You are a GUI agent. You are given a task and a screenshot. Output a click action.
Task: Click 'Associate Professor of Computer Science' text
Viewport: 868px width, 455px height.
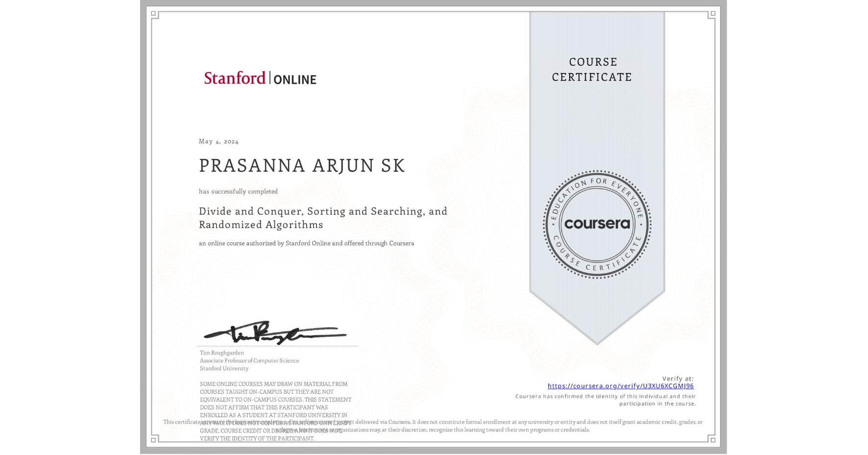click(x=249, y=360)
